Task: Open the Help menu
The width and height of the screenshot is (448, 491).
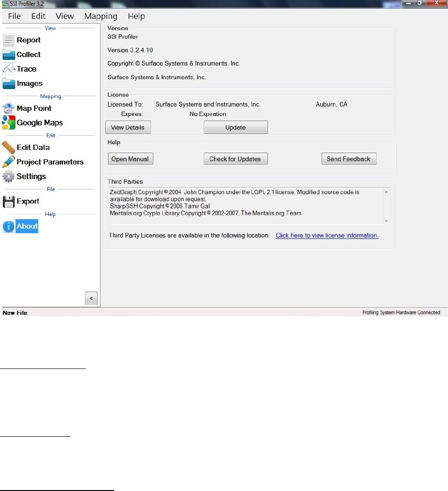Action: [136, 16]
